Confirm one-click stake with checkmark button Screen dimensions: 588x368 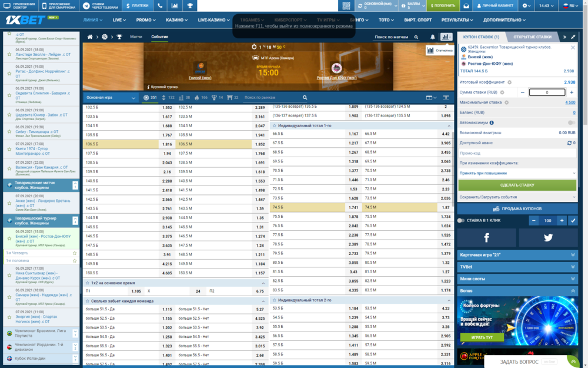573,221
